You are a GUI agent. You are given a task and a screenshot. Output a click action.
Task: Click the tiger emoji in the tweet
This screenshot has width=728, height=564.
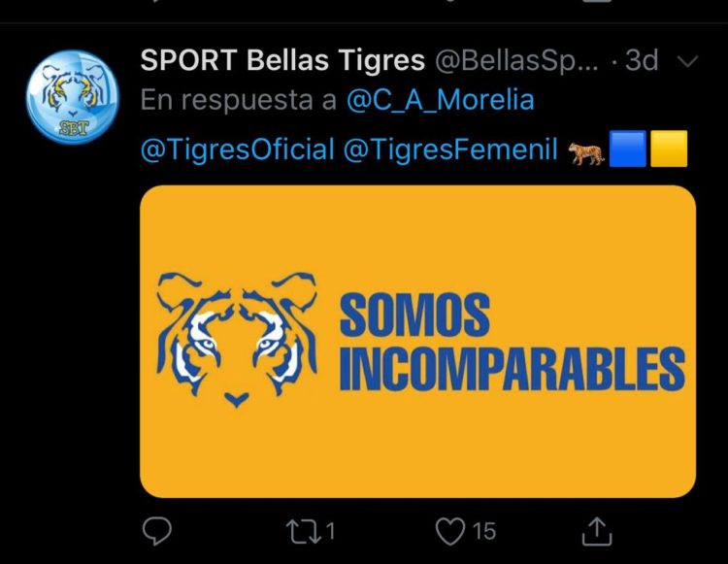[x=587, y=153]
